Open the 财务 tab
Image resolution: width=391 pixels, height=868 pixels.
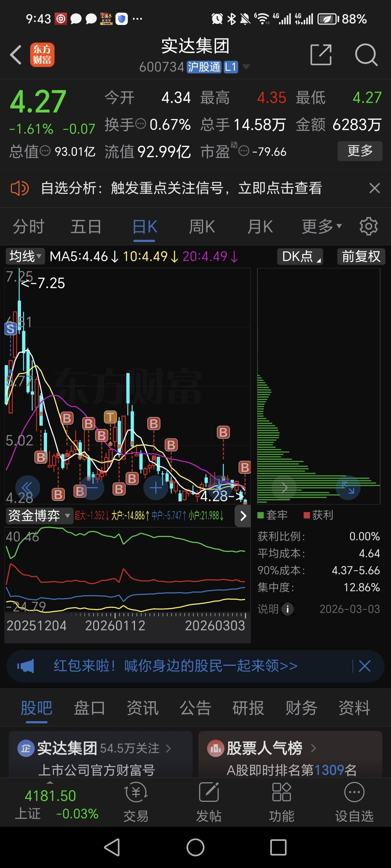pyautogui.click(x=301, y=708)
